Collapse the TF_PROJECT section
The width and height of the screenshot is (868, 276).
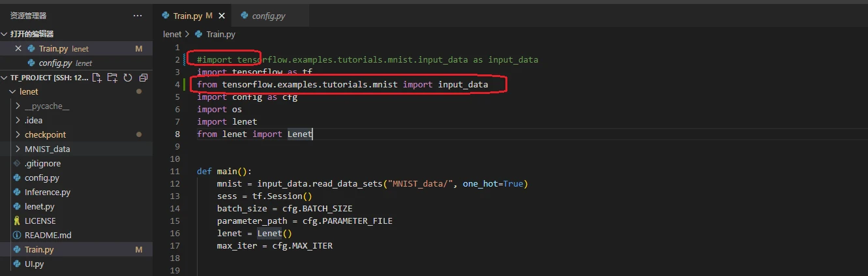pyautogui.click(x=5, y=78)
